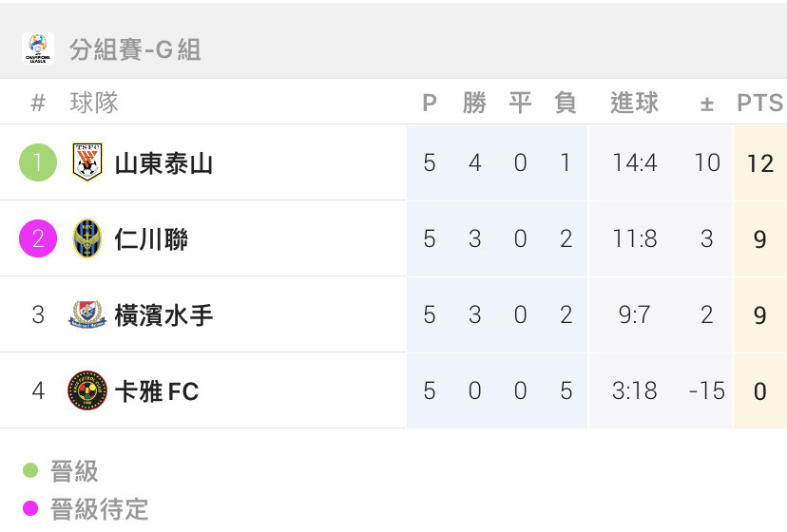Sort by the 負 column header
The height and width of the screenshot is (532, 787).
566,103
